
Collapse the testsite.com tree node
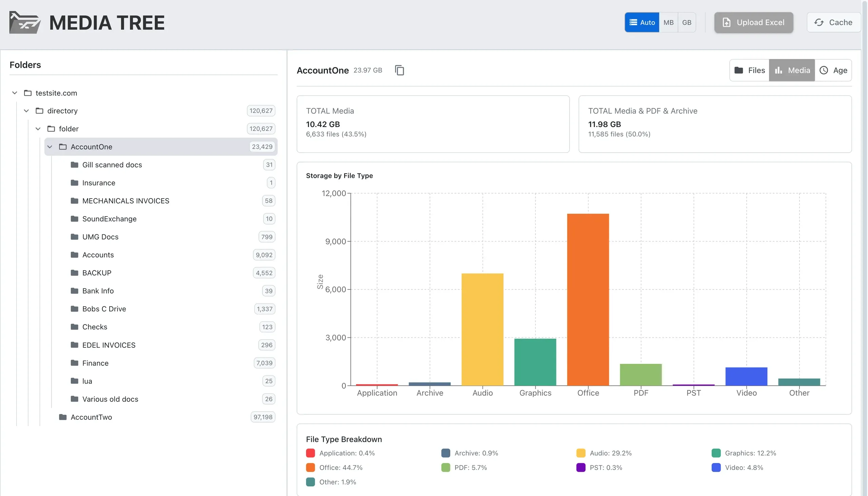[15, 93]
